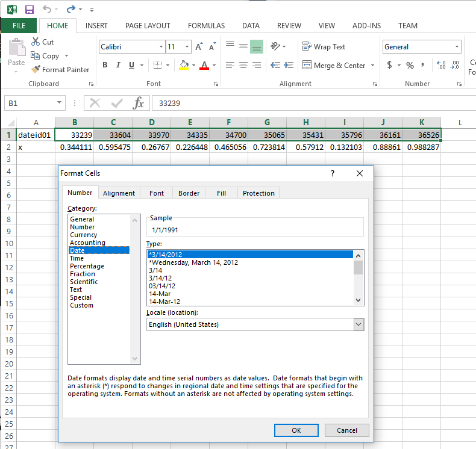Image resolution: width=476 pixels, height=449 pixels.
Task: Click Merge & Center button
Action: (334, 65)
